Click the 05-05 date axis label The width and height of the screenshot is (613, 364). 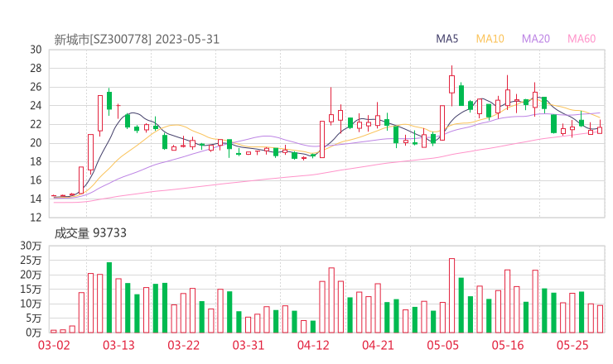click(443, 345)
